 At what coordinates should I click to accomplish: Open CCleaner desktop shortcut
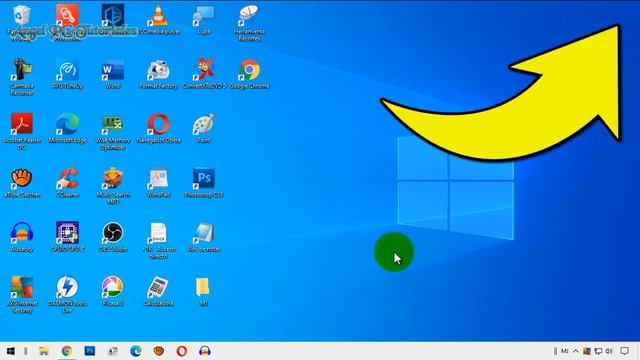(67, 179)
